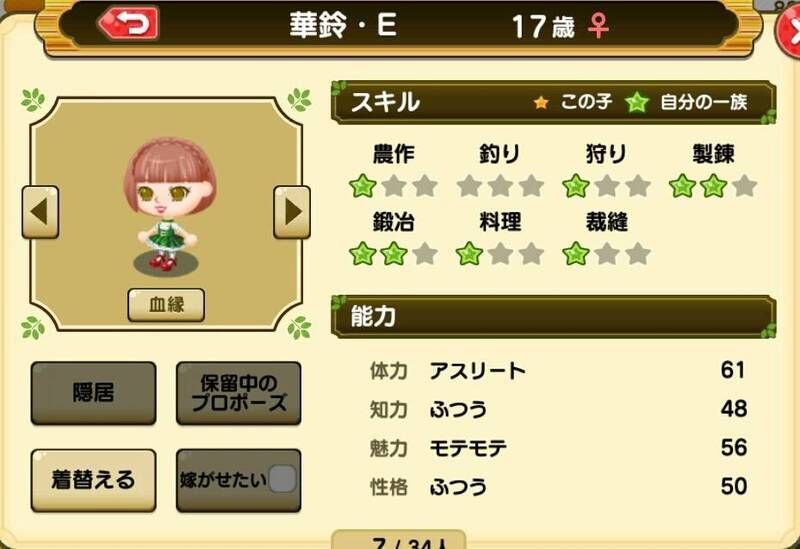Screen dimensions: 800x549
Task: Open the 血縁 family relations button
Action: (x=166, y=305)
